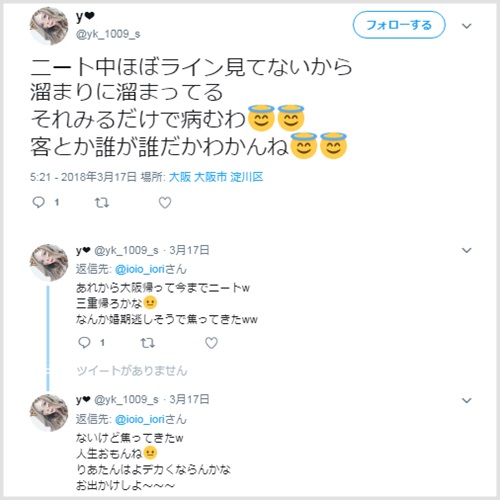Viewport: 500px width, 500px height.
Task: Click the 3月17日 date on first reply
Action: (x=189, y=250)
